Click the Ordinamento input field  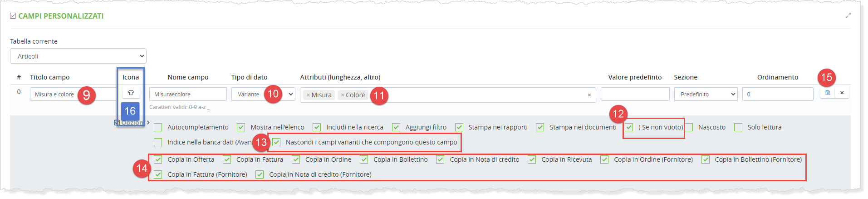point(777,95)
